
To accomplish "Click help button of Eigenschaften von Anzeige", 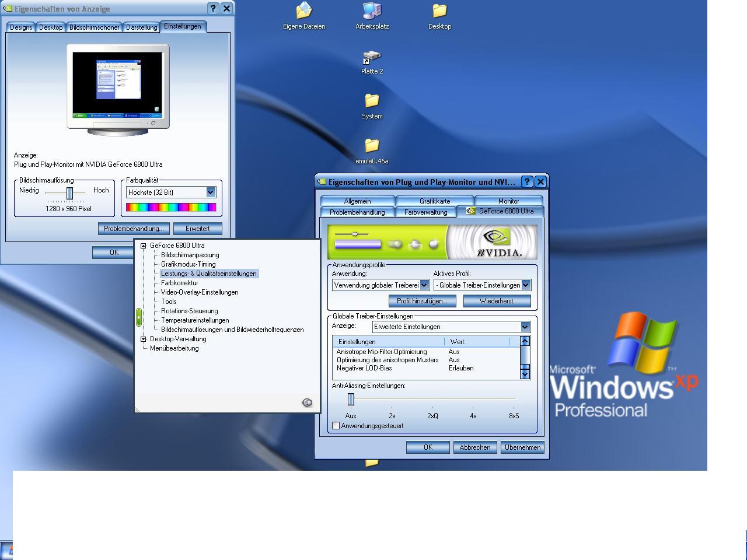I will (213, 8).
